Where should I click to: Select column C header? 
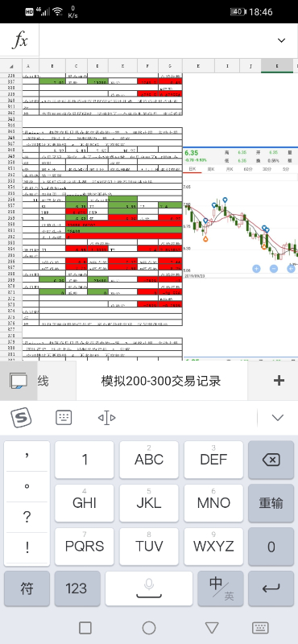[x=76, y=66]
